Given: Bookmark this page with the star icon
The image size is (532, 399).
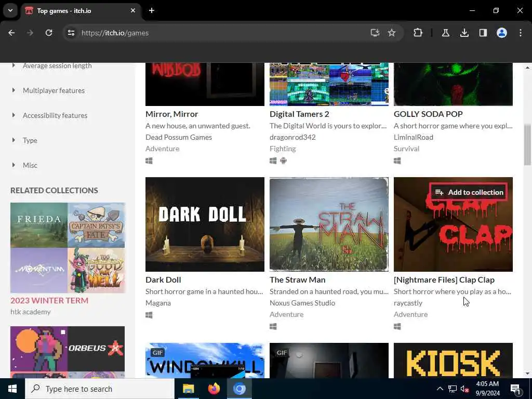Looking at the screenshot, I should [x=392, y=33].
